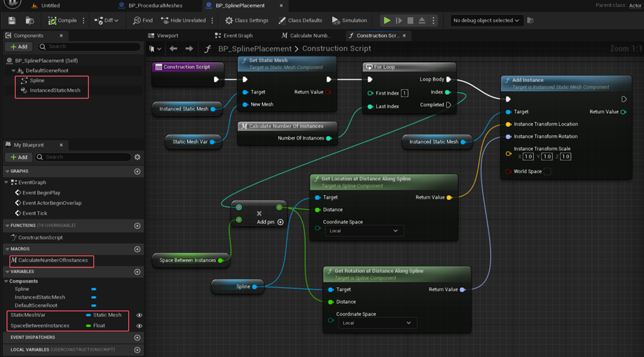
Task: Click the Stop simulation icon
Action: (410, 21)
